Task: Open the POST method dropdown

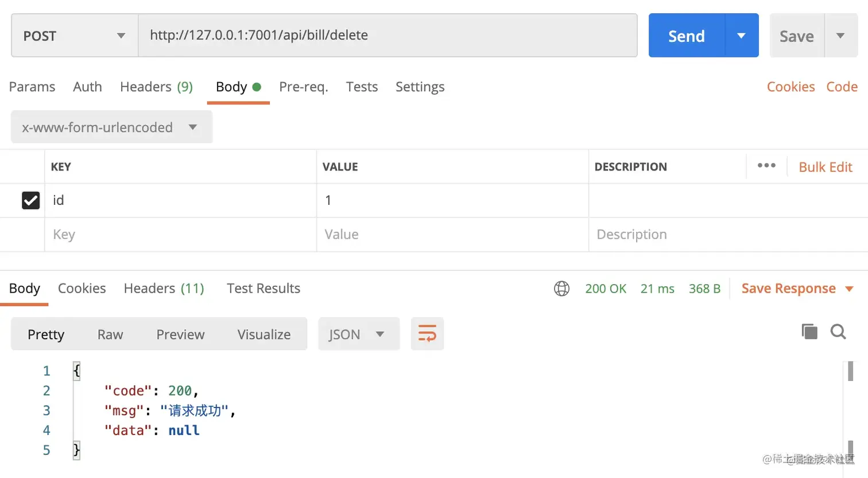Action: [75, 36]
